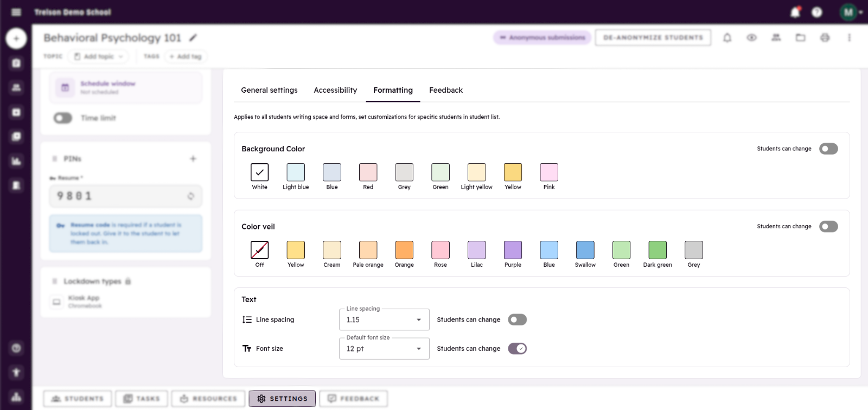Add a new PIN with plus icon
The width and height of the screenshot is (868, 410).
(x=193, y=159)
